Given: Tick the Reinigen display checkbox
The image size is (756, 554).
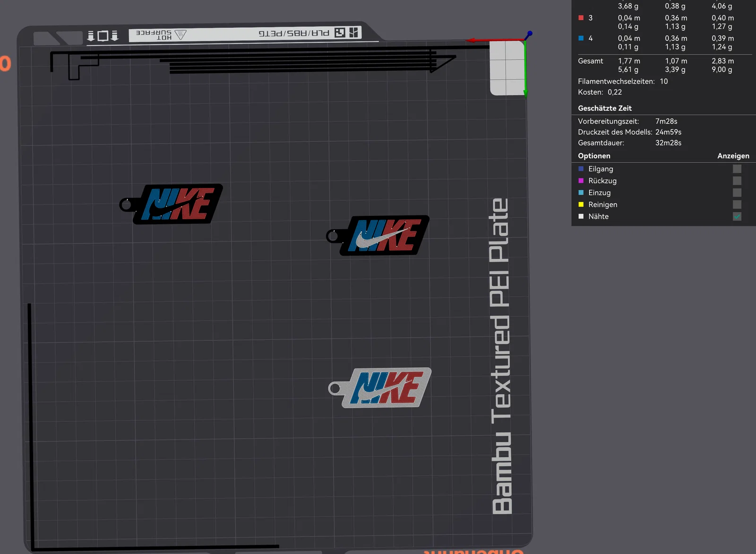Looking at the screenshot, I should pos(737,204).
